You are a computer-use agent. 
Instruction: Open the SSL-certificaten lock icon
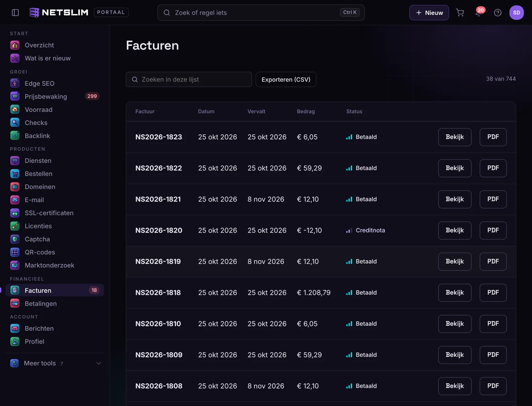[x=15, y=213]
